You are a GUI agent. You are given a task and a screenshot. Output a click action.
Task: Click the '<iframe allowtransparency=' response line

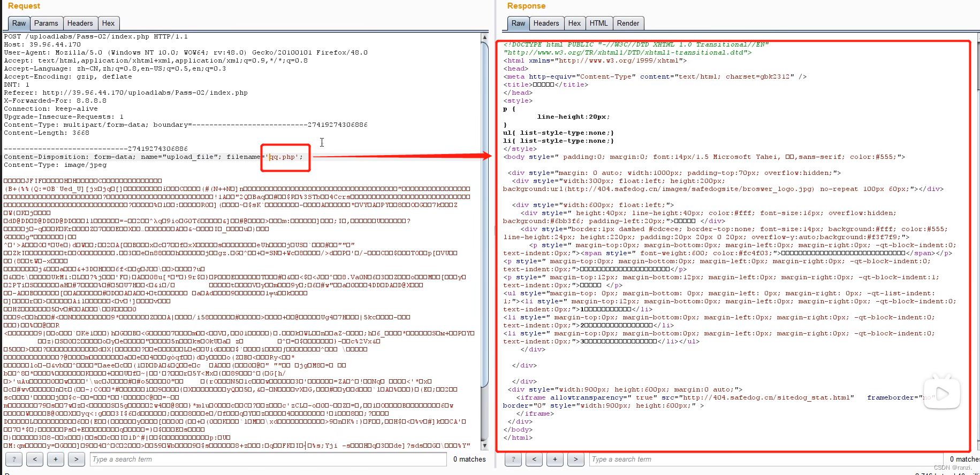[725, 397]
